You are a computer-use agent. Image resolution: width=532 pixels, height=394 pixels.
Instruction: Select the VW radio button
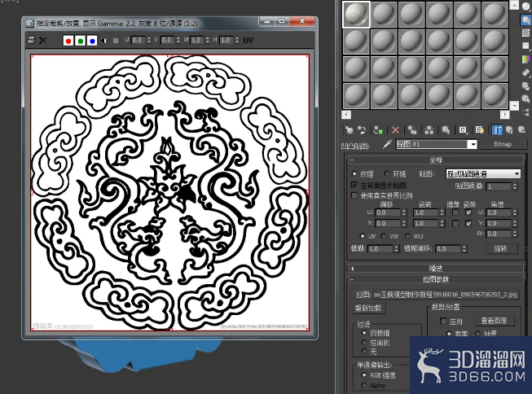(384, 235)
